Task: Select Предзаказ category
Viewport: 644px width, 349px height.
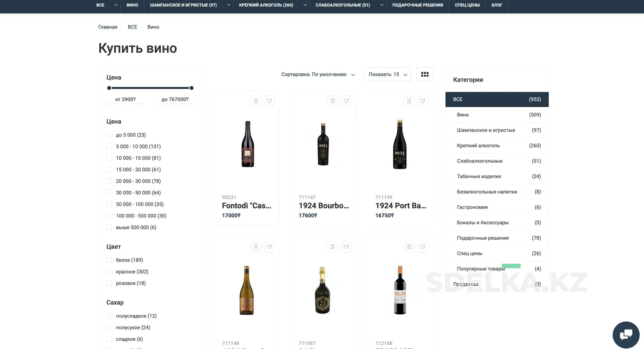Action: coord(497,284)
